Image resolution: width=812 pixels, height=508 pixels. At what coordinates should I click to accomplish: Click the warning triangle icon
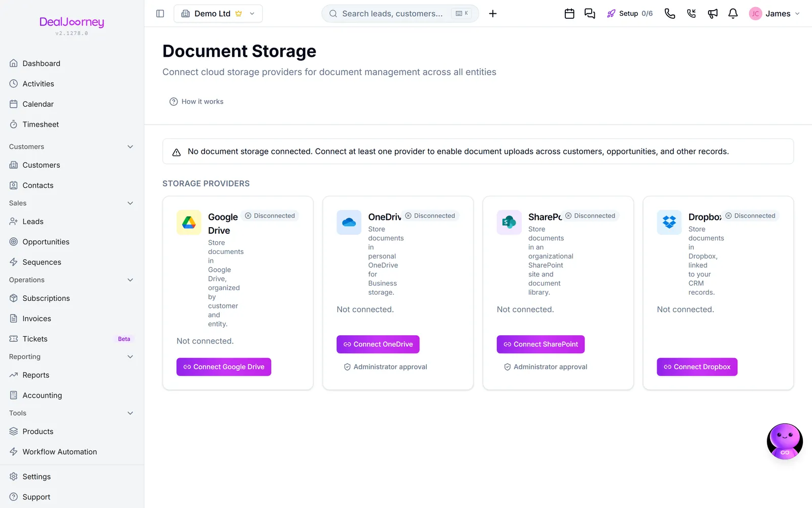[177, 152]
